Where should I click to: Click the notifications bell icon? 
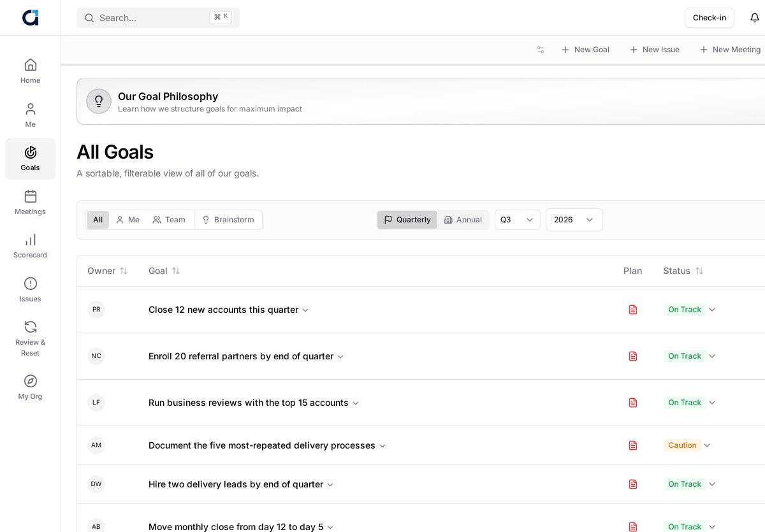pyautogui.click(x=755, y=18)
